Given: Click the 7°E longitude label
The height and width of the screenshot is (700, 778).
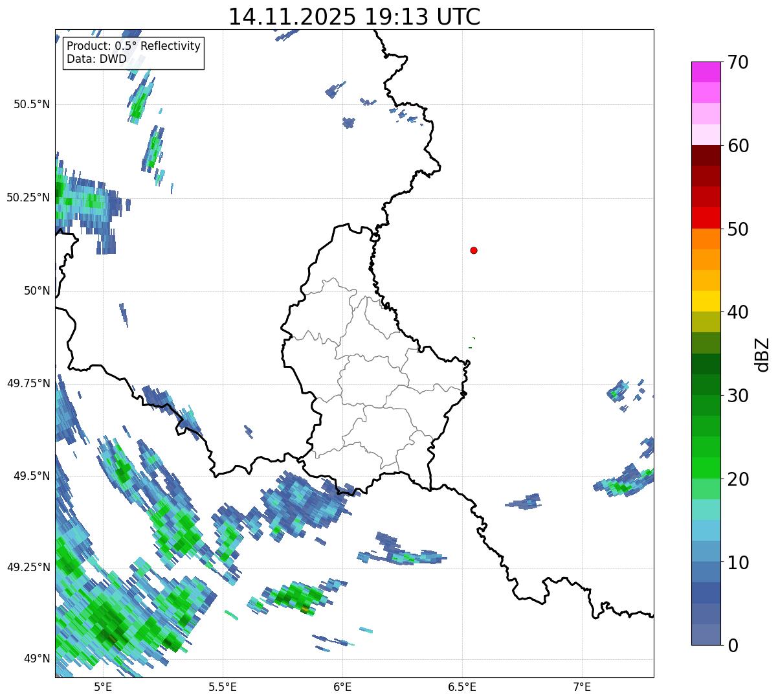Looking at the screenshot, I should pos(583,686).
